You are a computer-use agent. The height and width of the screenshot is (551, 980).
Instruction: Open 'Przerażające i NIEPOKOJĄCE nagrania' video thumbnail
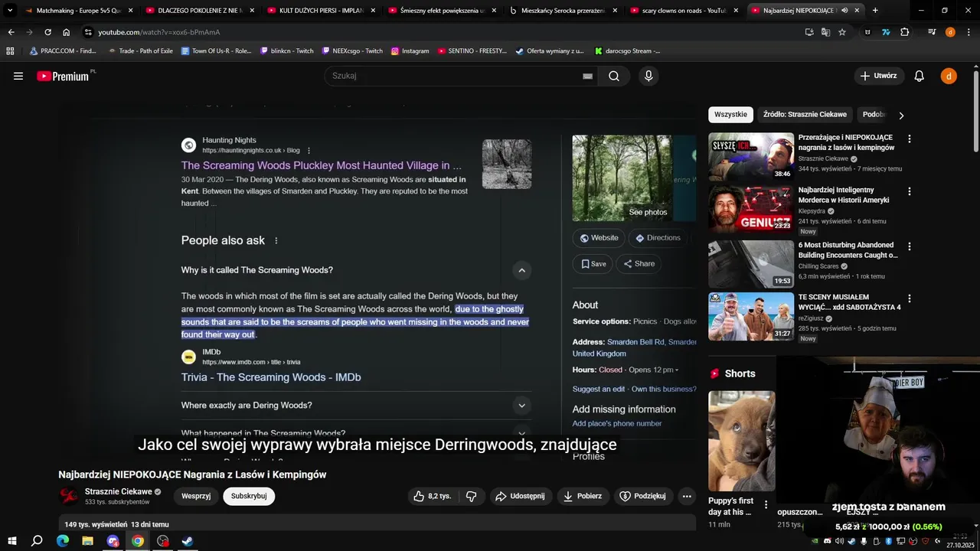[x=751, y=157]
